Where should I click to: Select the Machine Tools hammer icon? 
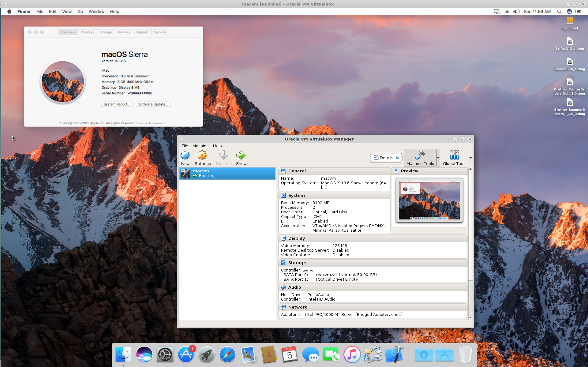420,155
